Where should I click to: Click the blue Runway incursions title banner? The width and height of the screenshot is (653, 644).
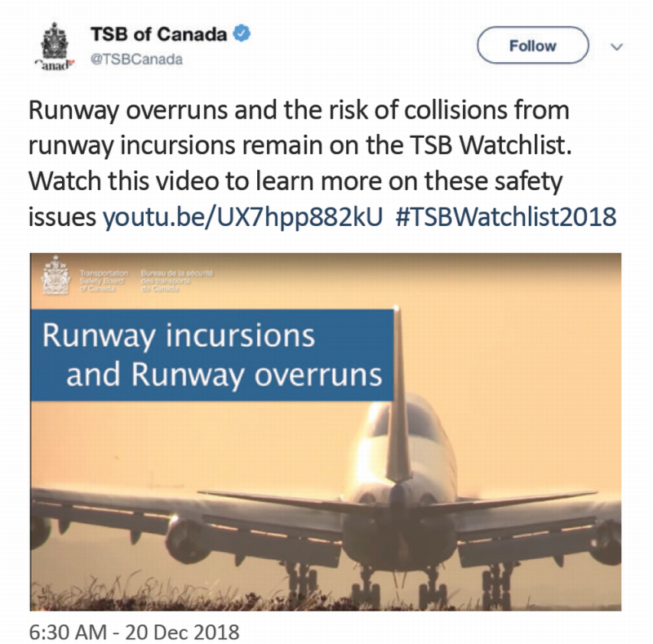pyautogui.click(x=212, y=355)
